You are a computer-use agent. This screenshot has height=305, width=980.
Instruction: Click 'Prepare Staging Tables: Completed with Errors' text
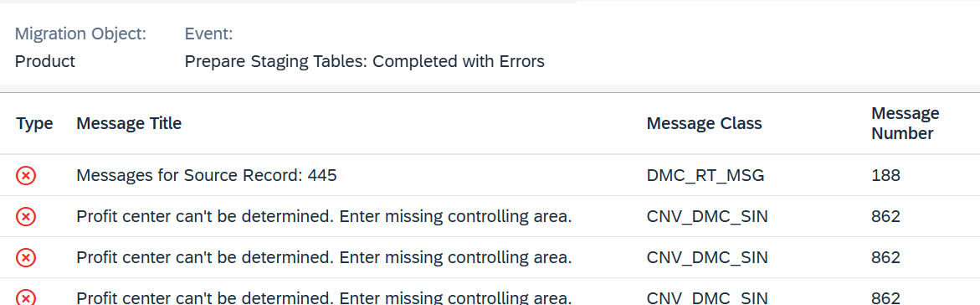click(364, 61)
